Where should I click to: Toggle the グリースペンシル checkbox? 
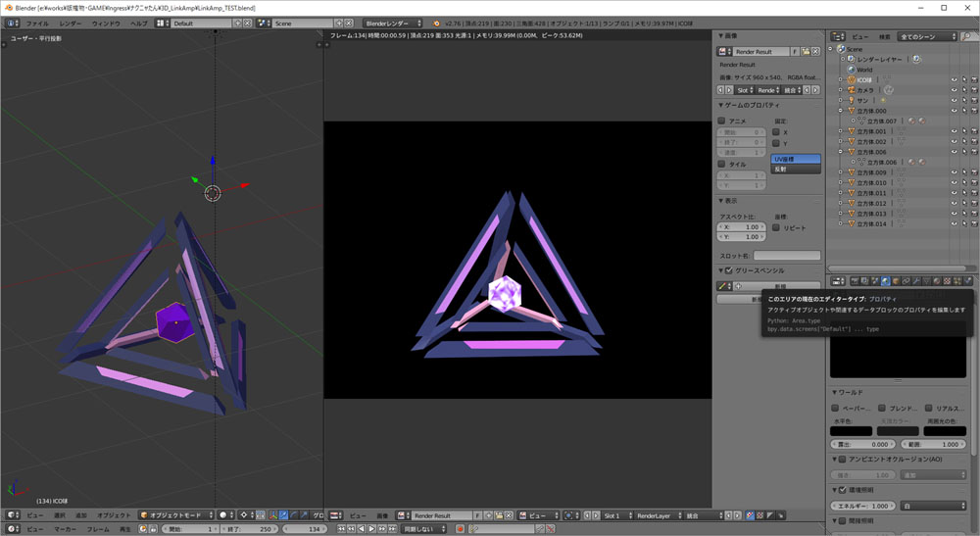[x=729, y=270]
